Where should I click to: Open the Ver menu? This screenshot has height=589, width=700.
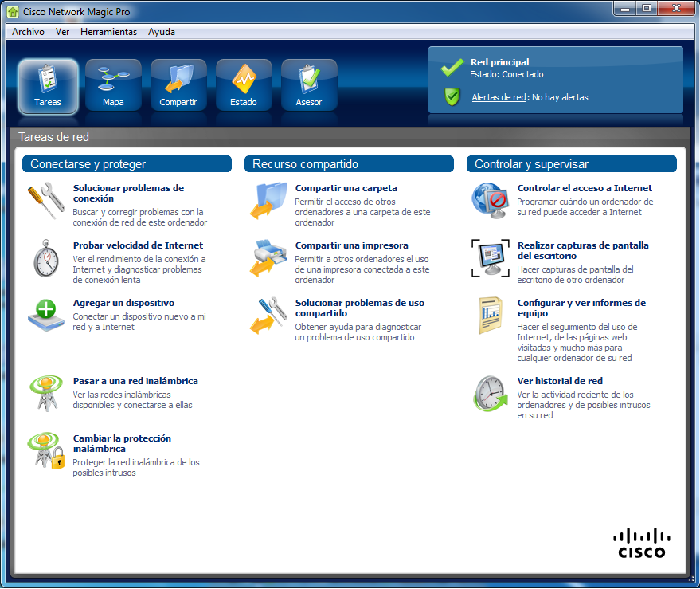click(x=62, y=32)
